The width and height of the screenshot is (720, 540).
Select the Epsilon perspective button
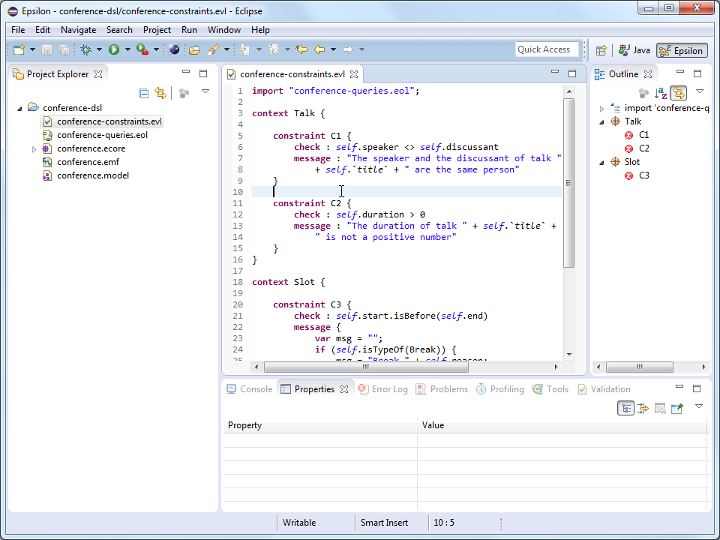point(682,50)
